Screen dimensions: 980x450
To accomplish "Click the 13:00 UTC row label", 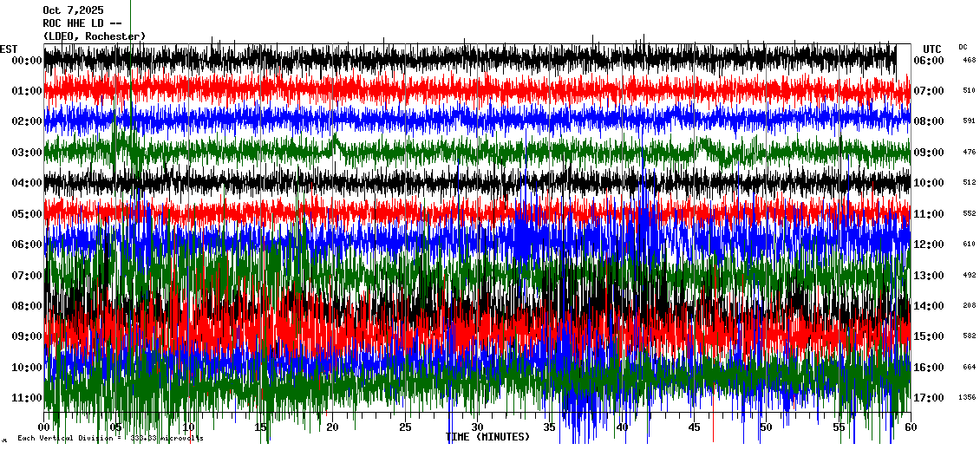I will coord(929,275).
